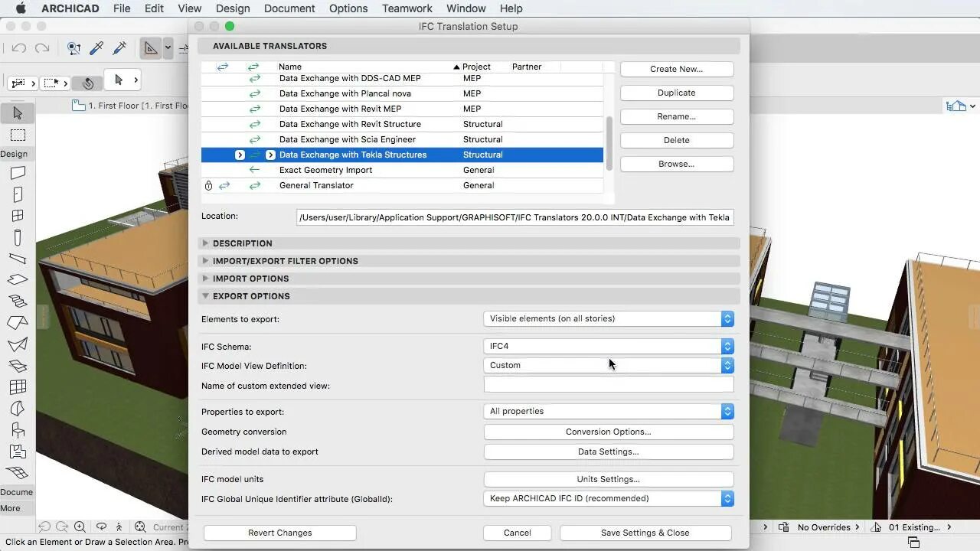Click the Location path field
This screenshot has width=980, height=551.
pos(515,217)
